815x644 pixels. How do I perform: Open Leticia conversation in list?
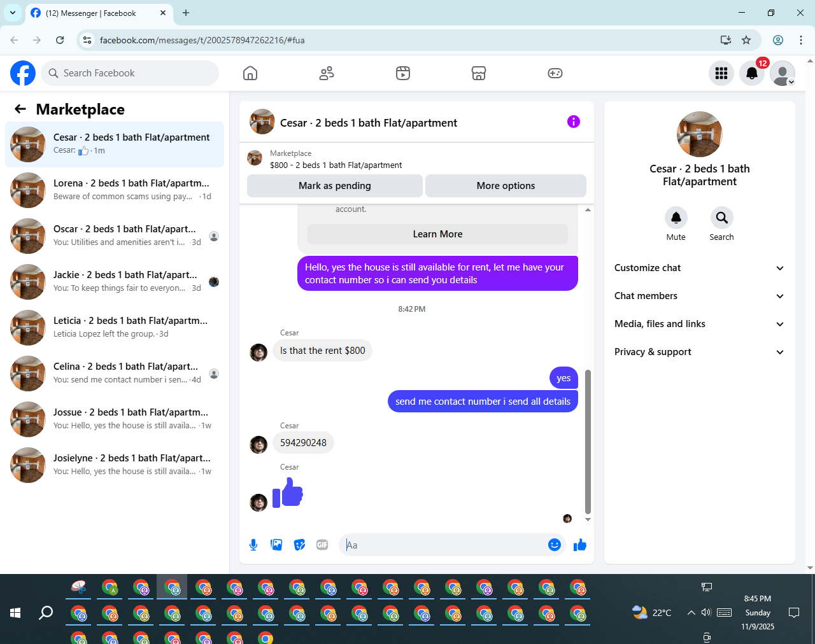click(x=115, y=328)
